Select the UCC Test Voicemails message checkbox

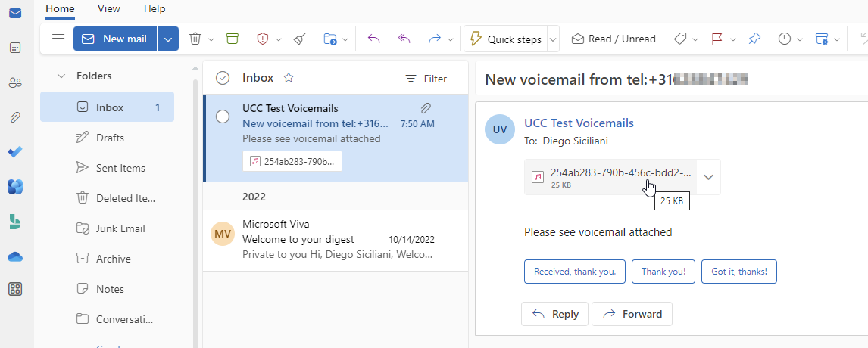point(223,117)
